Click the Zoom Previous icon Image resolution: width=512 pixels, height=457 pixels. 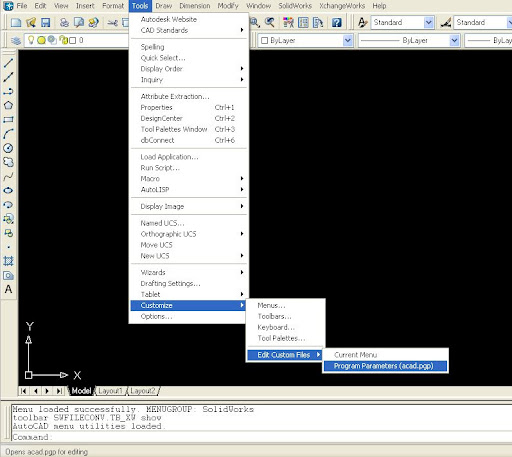[270, 22]
